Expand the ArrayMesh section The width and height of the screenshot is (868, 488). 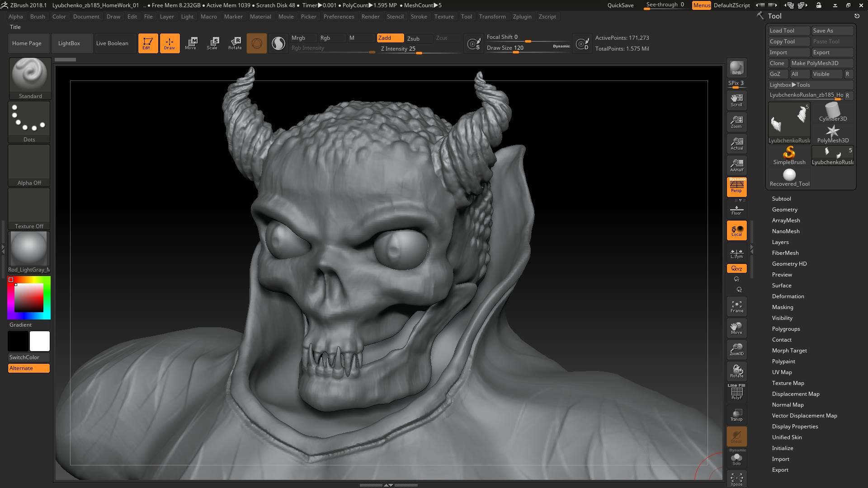tap(786, 221)
